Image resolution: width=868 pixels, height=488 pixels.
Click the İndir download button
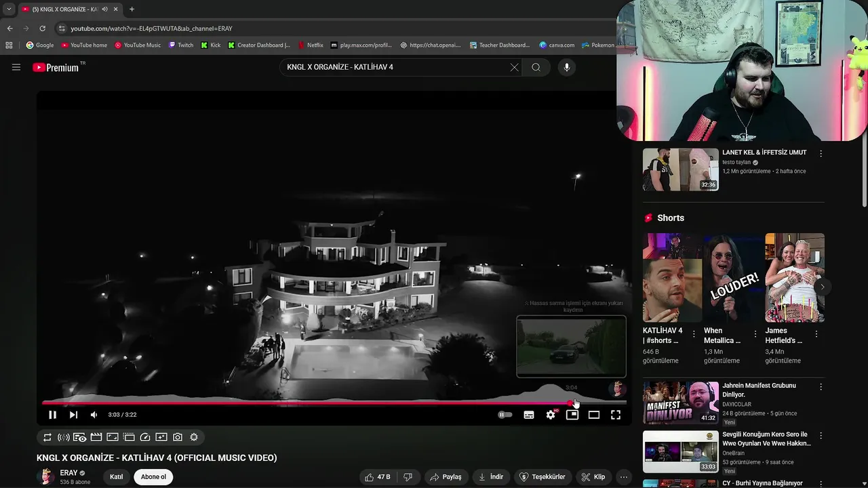pos(491,477)
